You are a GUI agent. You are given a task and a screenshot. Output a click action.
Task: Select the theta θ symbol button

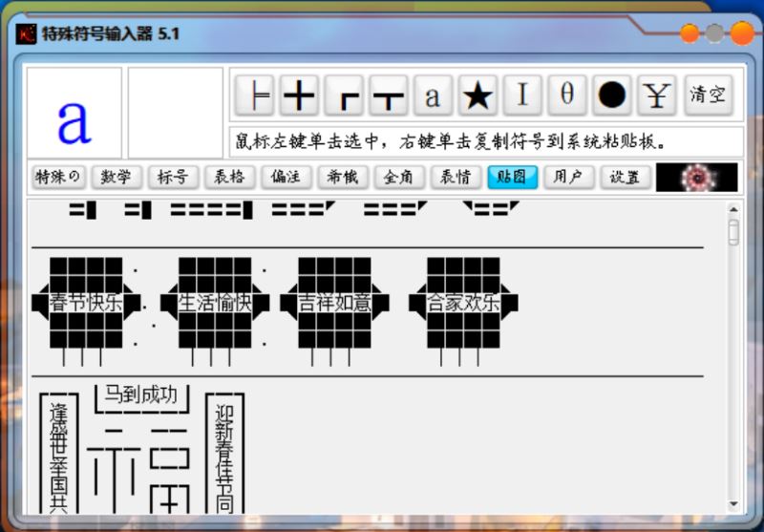567,95
